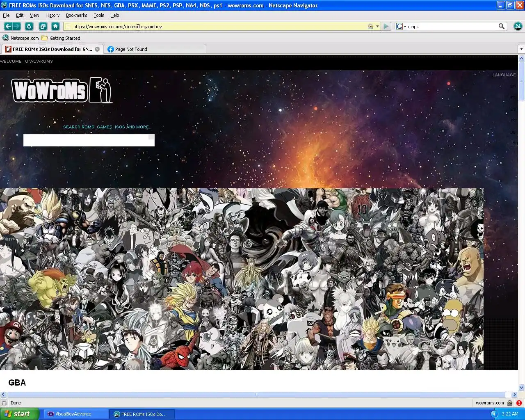
Task: Open the Help menu
Action: (x=115, y=15)
